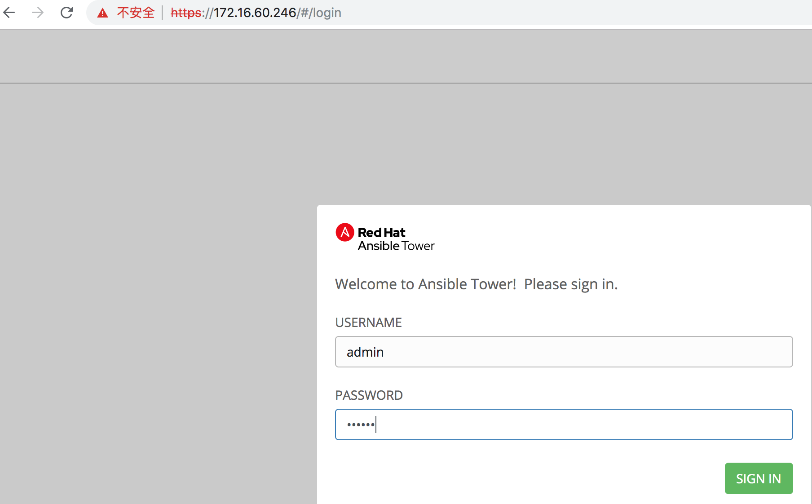This screenshot has width=812, height=504.
Task: Click the 'Red Hat Ansible Tower' wordmark
Action: (396, 239)
